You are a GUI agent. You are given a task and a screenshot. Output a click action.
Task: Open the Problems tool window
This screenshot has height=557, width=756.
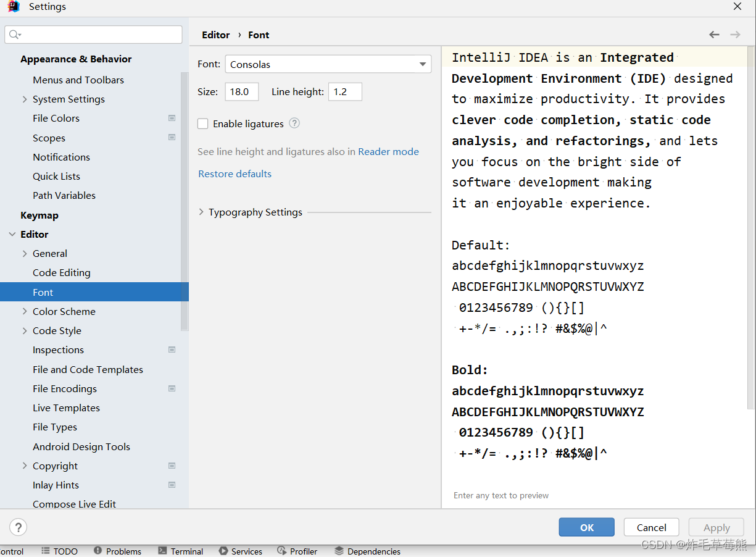[117, 551]
